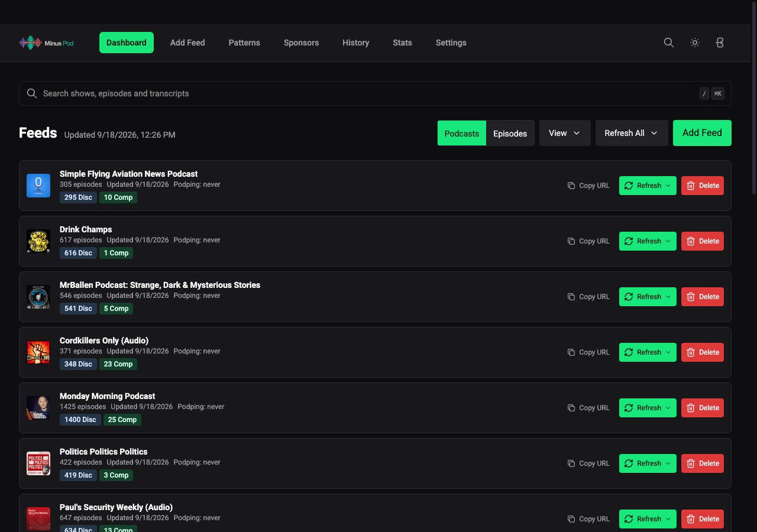
Task: Open the Settings tab
Action: (x=451, y=43)
